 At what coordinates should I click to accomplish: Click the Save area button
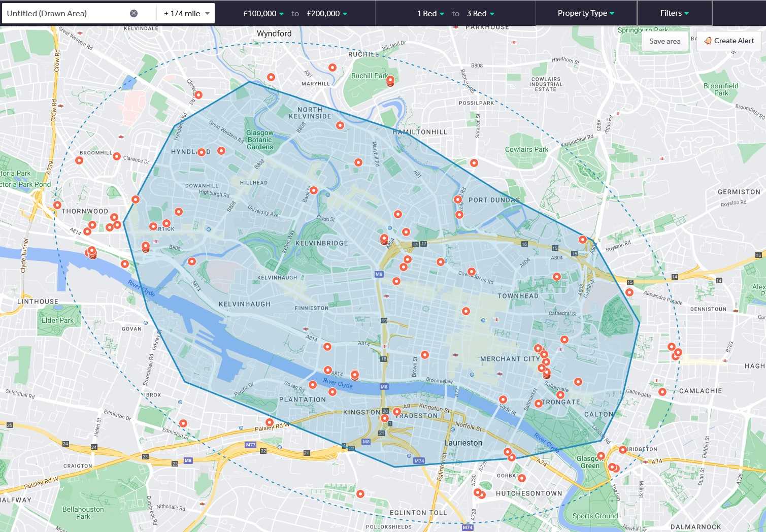click(x=664, y=41)
